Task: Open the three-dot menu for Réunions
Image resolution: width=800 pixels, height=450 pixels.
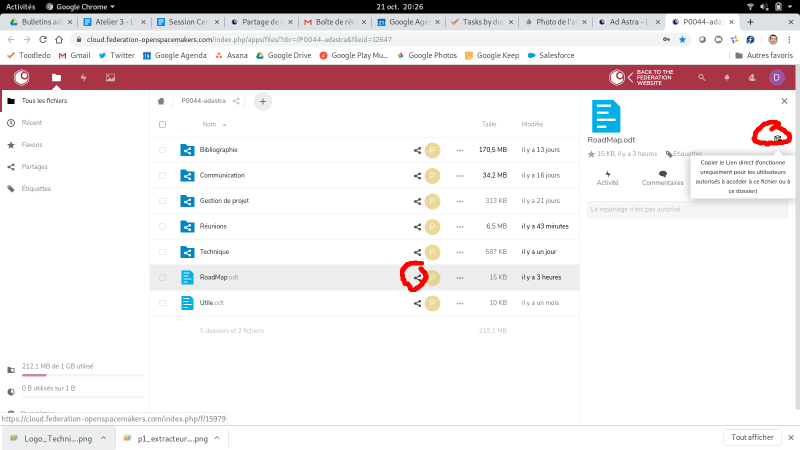Action: coord(460,226)
